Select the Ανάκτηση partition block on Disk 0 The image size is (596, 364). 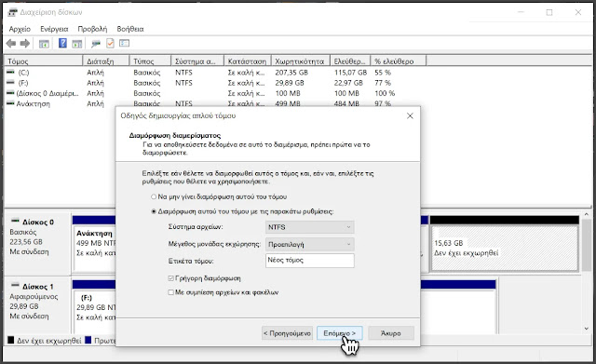click(x=94, y=244)
